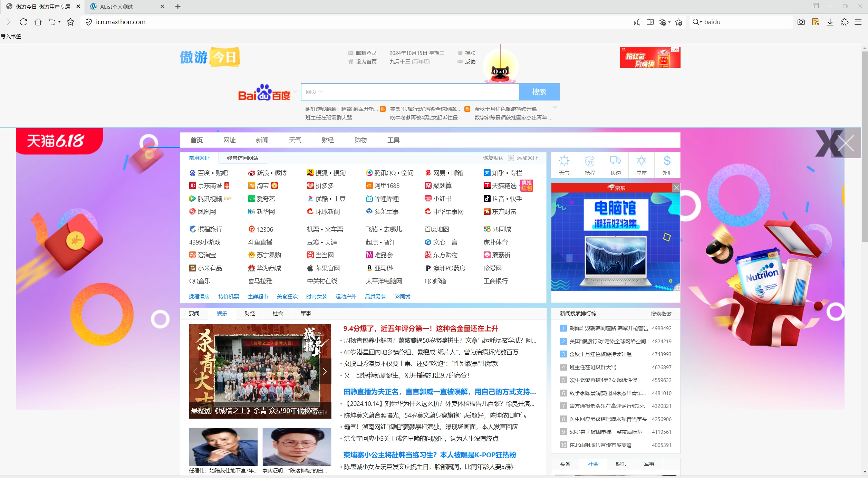Click 朝鲜炸毁朝韩间道路 ranking item 1
The width and height of the screenshot is (868, 478).
pyautogui.click(x=609, y=328)
